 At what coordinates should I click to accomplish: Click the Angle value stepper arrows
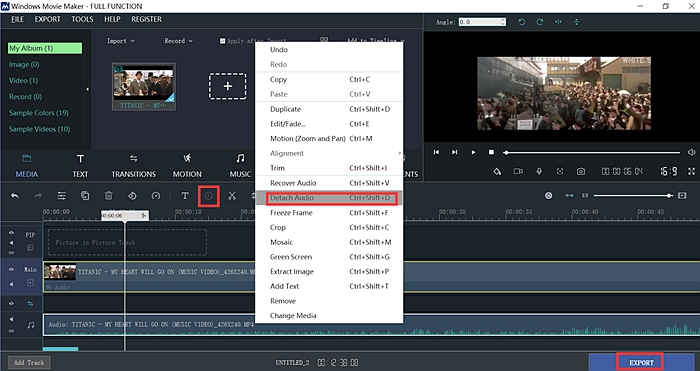tap(503, 22)
